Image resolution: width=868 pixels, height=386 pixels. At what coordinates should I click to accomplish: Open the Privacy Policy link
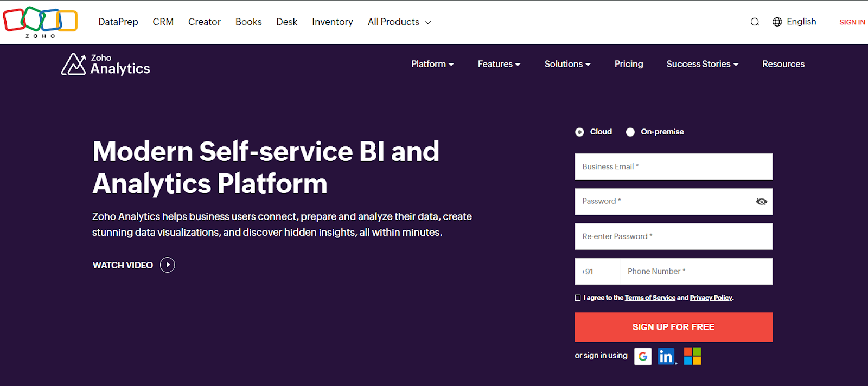point(711,298)
